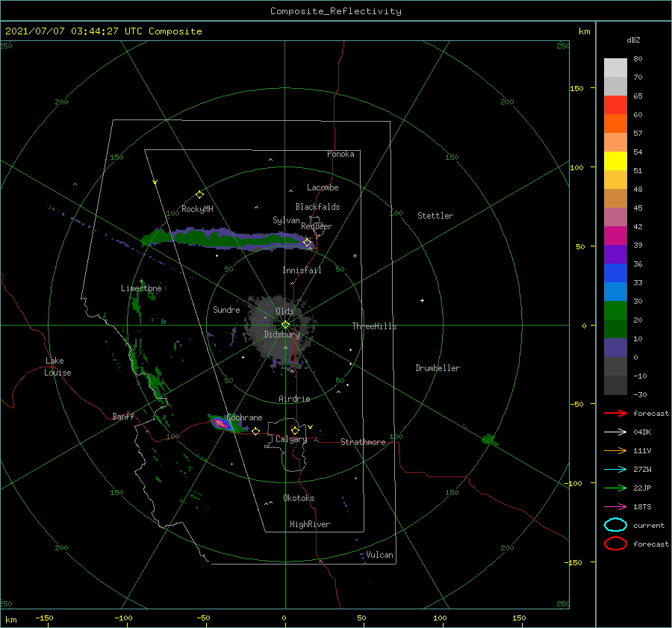
Task: Select the green 22JP arrow in legend
Action: pyautogui.click(x=615, y=488)
